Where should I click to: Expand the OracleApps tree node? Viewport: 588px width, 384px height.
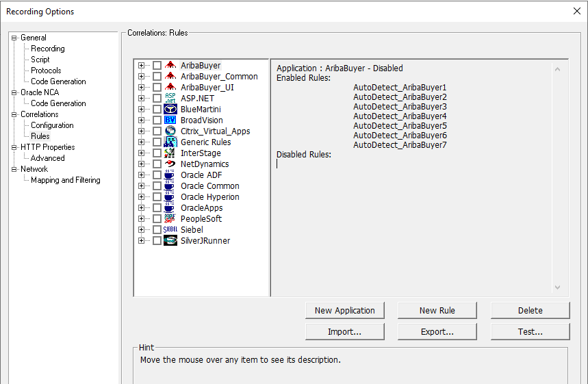142,208
